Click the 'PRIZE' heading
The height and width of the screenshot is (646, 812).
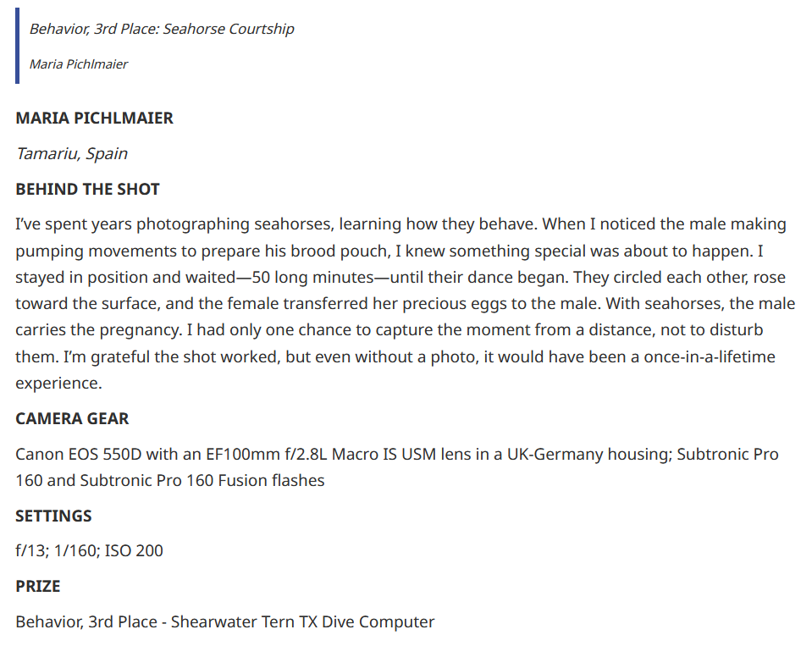click(38, 587)
